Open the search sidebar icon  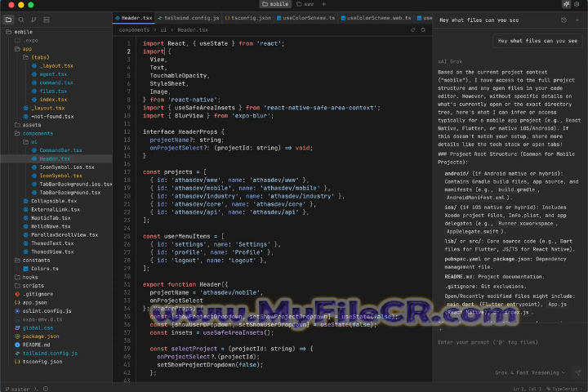point(21,20)
